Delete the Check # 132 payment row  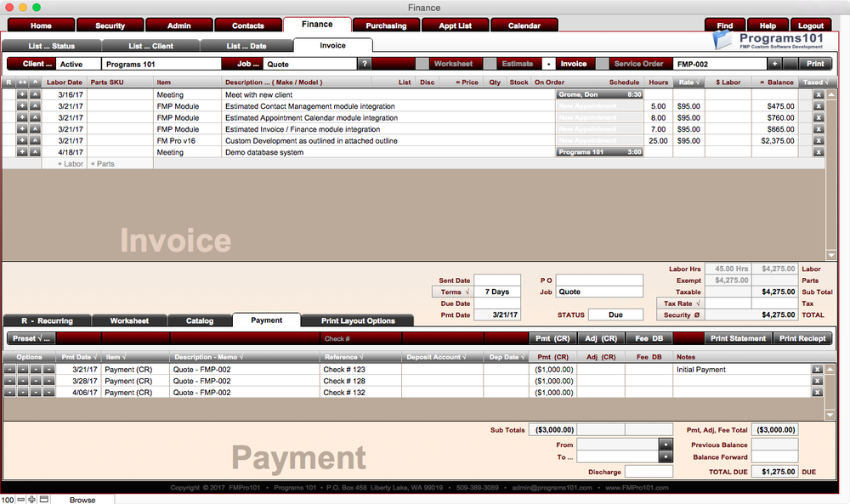point(817,393)
